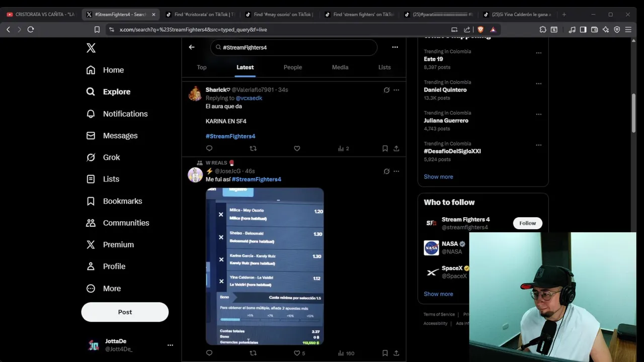Switch to the People tab
The image size is (644, 362).
coord(293,67)
